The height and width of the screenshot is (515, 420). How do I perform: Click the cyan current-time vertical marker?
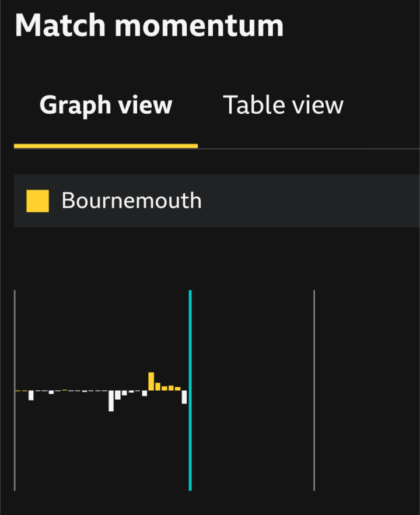(x=190, y=390)
